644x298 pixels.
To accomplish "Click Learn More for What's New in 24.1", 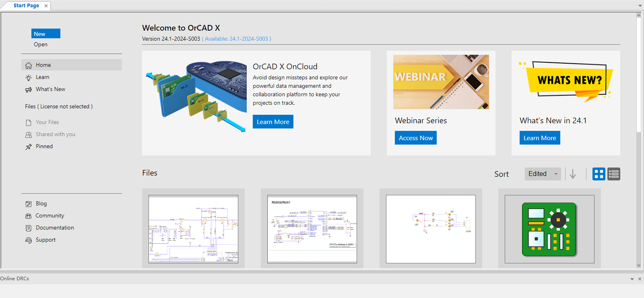I will coord(540,138).
